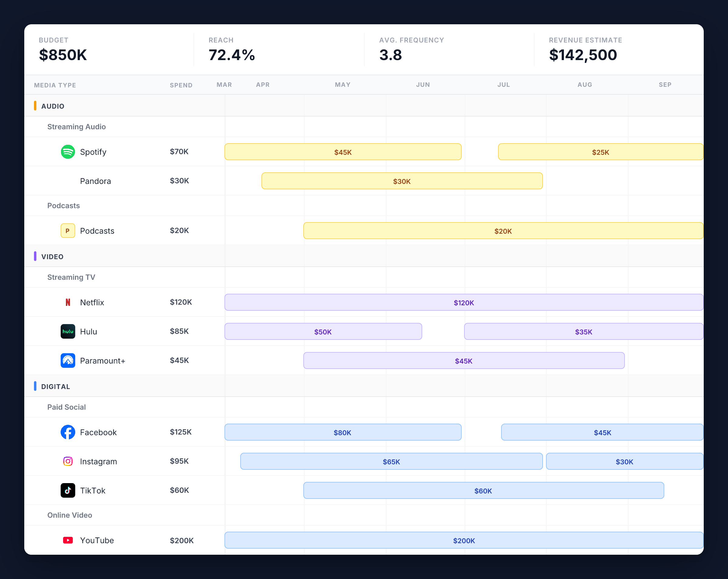Collapse the AUDIO category section
Viewport: 728px width, 579px height.
53,106
